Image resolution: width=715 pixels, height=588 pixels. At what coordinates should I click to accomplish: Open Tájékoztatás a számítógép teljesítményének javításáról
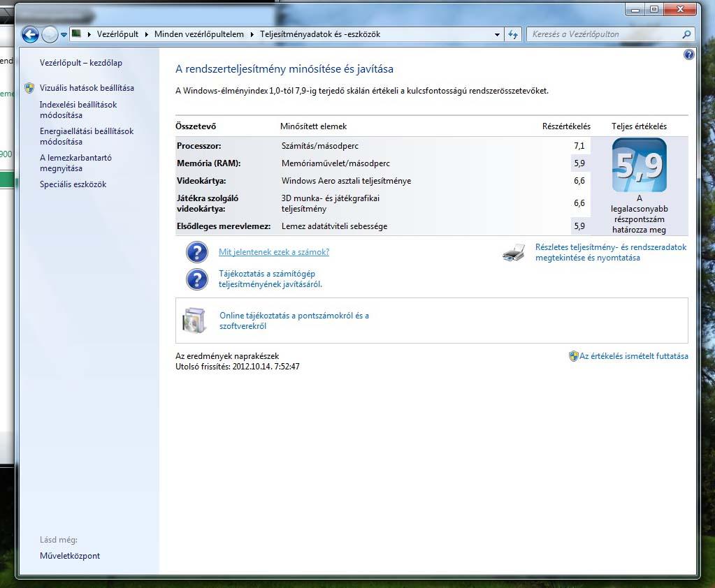[x=270, y=279]
